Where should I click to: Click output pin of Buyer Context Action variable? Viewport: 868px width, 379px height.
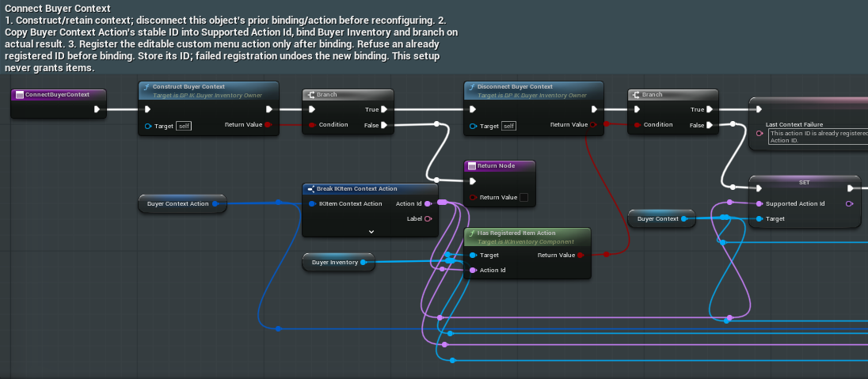(x=215, y=203)
